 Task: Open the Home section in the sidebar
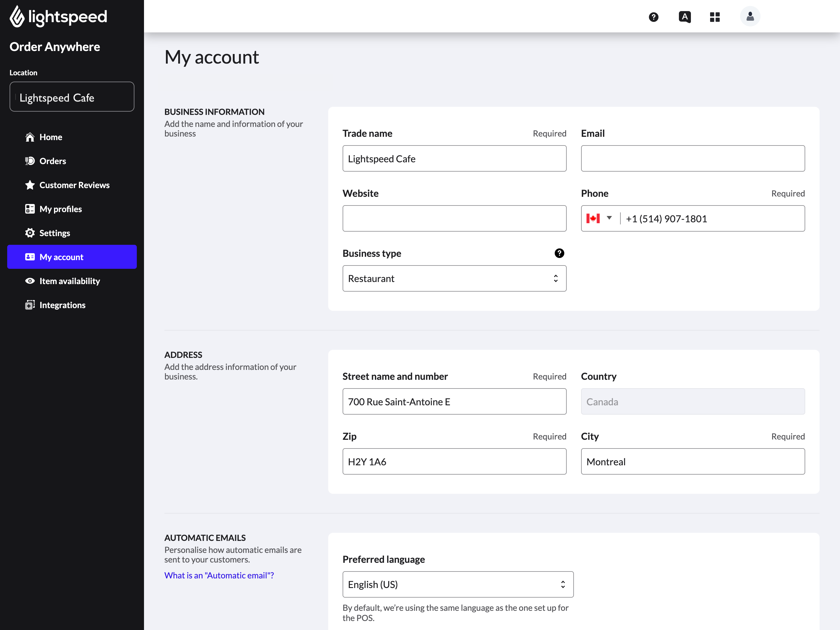(50, 137)
